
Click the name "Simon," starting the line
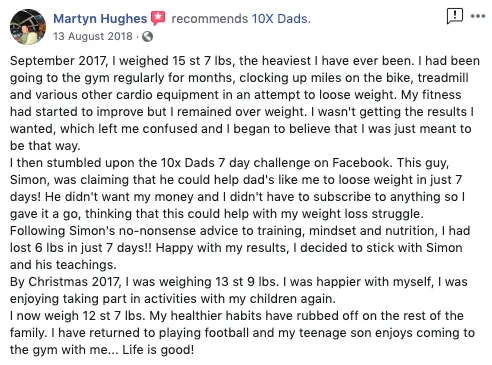(30, 180)
